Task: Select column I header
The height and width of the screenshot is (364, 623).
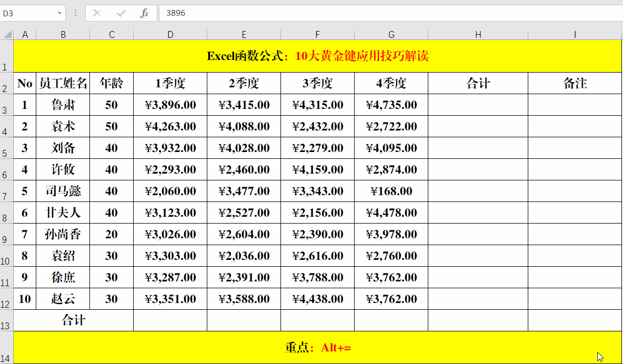Action: tap(575, 35)
